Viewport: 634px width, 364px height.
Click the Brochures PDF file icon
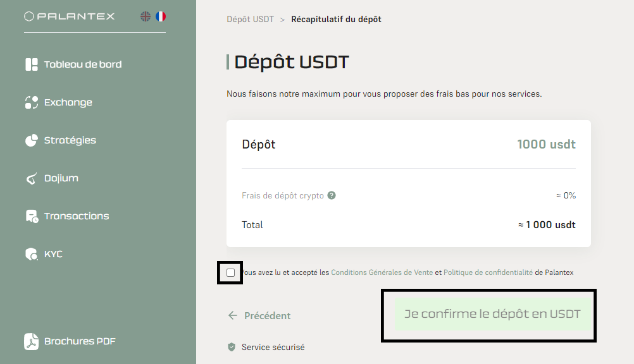click(x=31, y=341)
